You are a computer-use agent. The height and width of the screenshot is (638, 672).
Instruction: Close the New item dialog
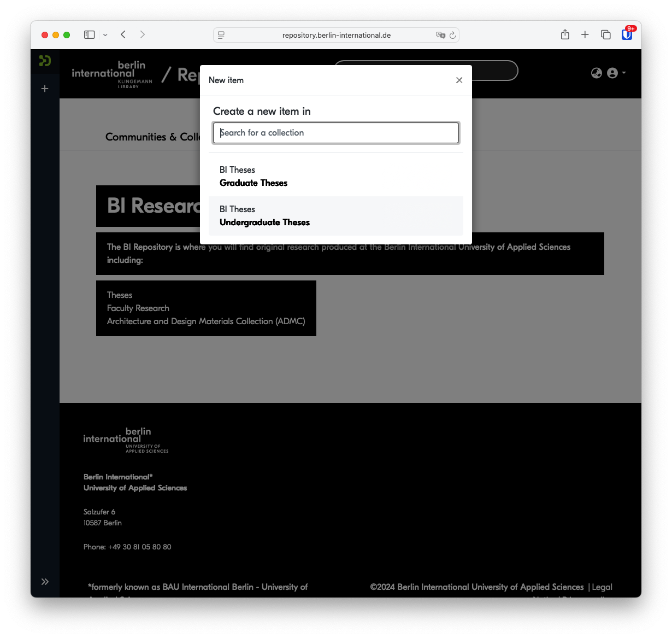[459, 80]
